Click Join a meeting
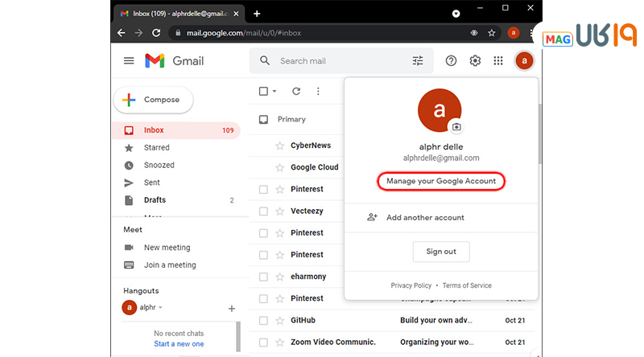644x357 pixels. (x=170, y=265)
